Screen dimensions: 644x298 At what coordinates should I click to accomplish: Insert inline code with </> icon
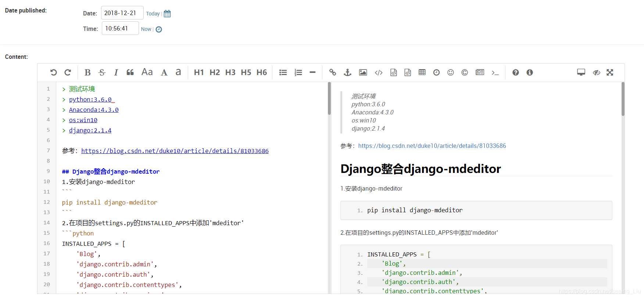(379, 72)
